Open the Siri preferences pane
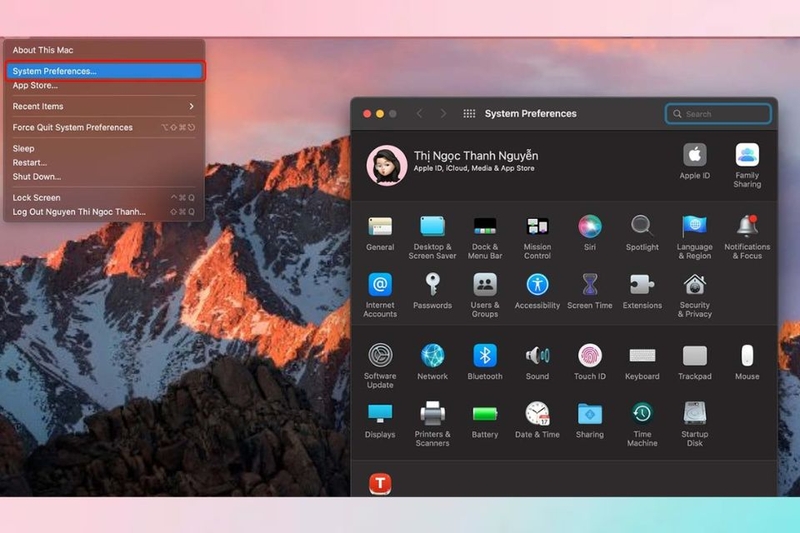The image size is (800, 533). tap(590, 233)
